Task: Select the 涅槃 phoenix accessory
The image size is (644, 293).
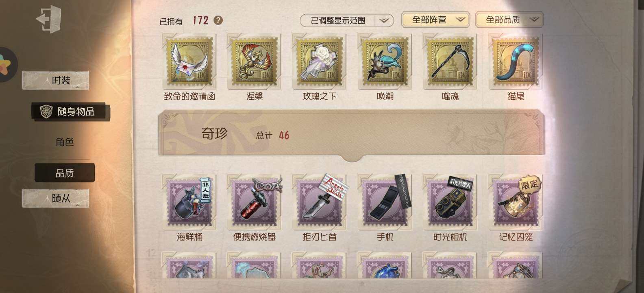Action: [255, 61]
